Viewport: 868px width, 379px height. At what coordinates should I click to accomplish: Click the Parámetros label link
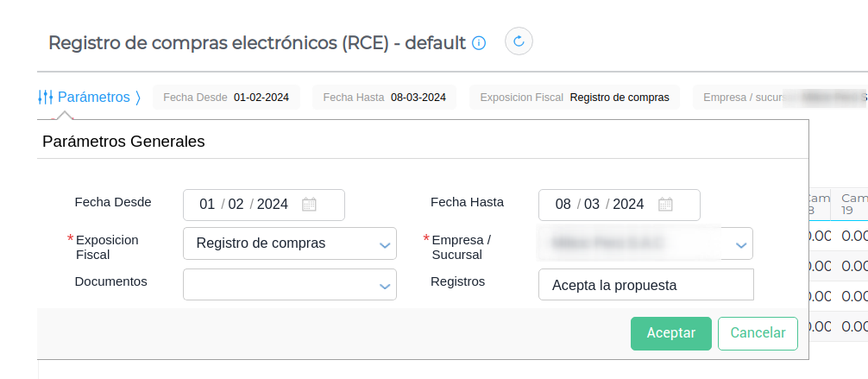coord(93,97)
